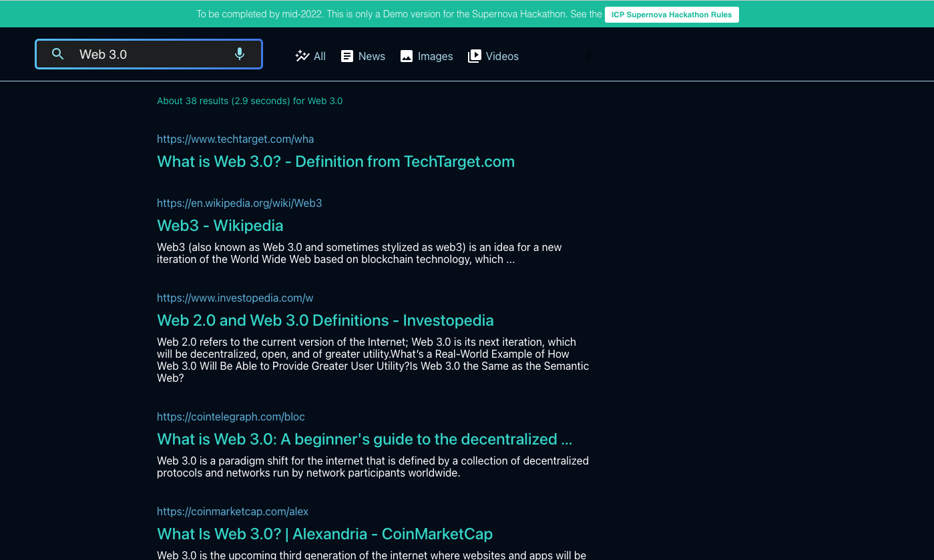
Task: Switch to the News results tab
Action: (363, 56)
